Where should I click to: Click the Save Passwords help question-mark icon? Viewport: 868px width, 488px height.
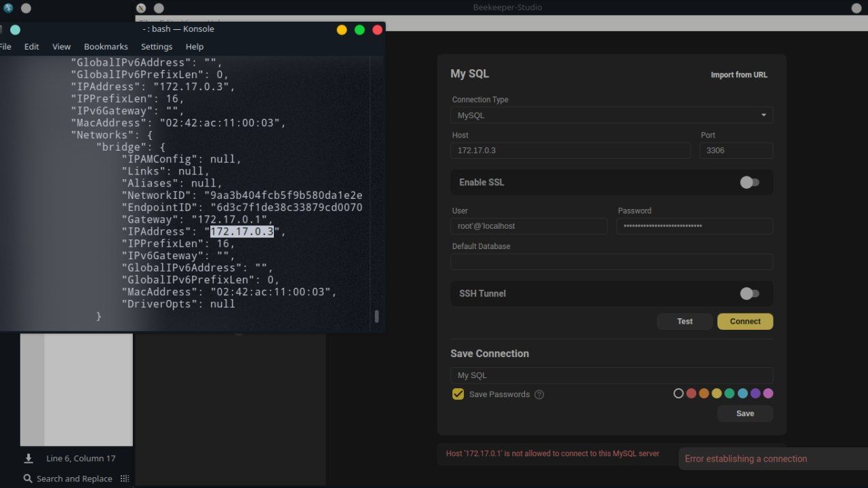click(x=539, y=394)
